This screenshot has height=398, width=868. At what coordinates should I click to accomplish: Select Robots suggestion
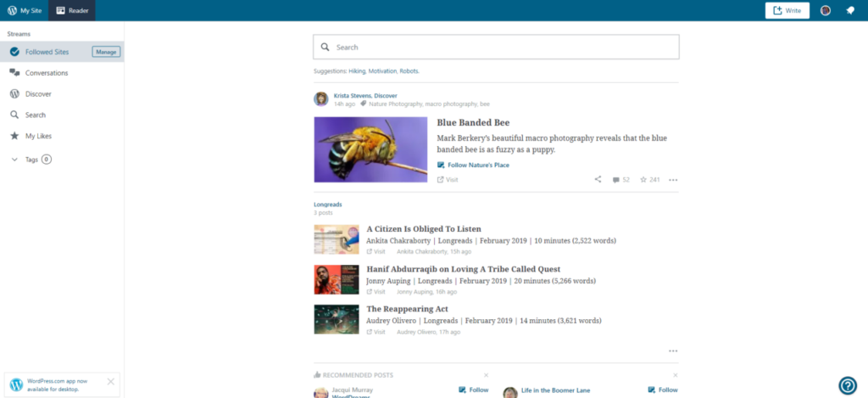(409, 71)
